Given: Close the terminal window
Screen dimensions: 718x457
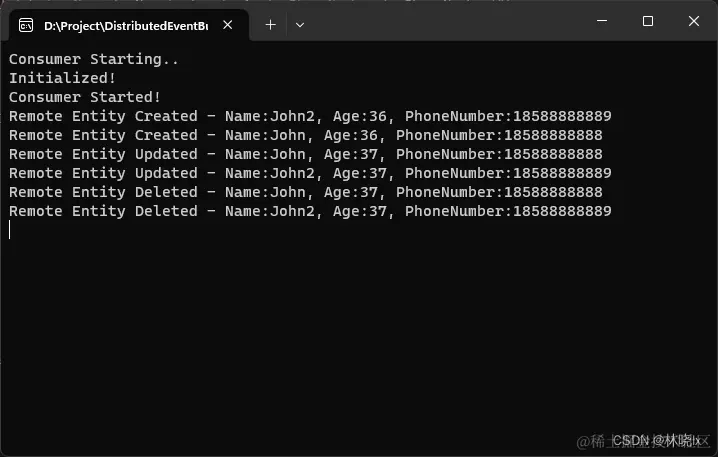Looking at the screenshot, I should click(694, 21).
